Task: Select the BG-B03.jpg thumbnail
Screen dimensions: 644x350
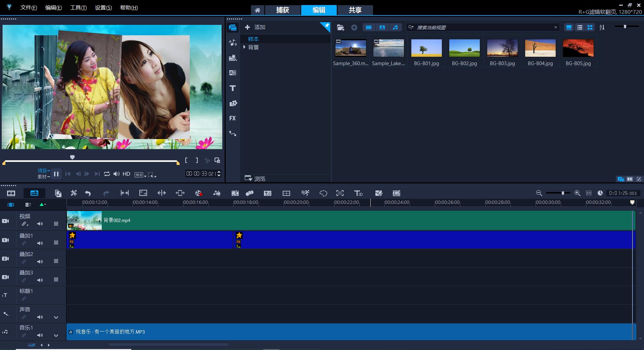Action: point(502,48)
